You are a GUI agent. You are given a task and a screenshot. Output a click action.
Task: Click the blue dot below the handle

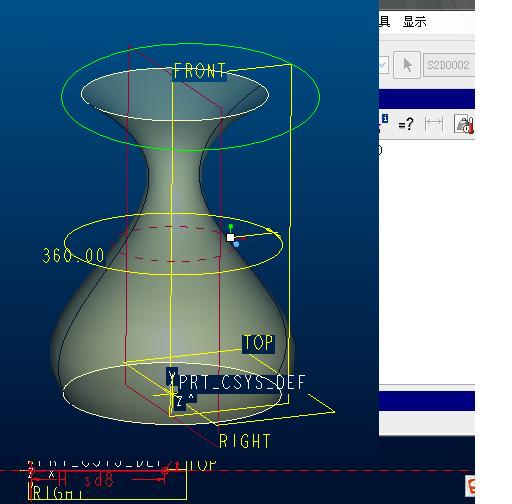[x=236, y=244]
